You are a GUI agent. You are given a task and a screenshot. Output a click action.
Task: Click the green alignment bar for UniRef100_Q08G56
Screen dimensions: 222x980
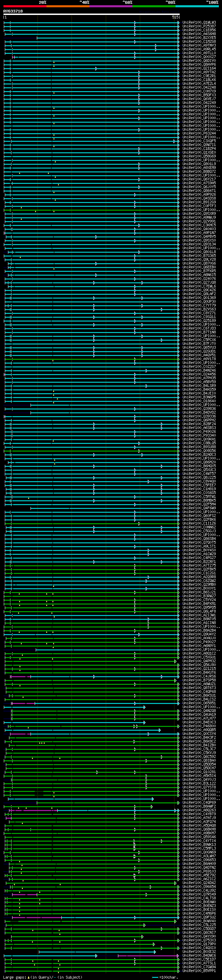click(92, 451)
